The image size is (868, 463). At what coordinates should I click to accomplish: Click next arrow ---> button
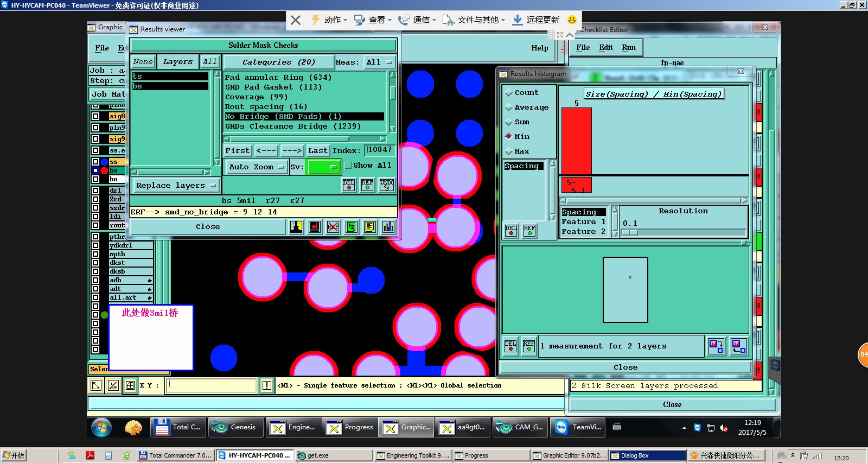coord(292,151)
